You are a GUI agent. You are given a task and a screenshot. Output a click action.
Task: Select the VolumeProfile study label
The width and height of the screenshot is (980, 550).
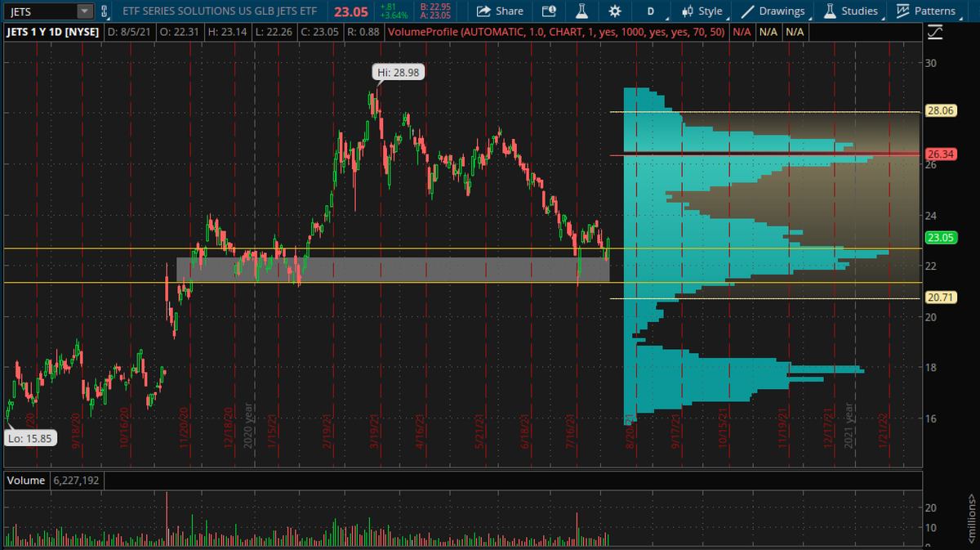558,33
